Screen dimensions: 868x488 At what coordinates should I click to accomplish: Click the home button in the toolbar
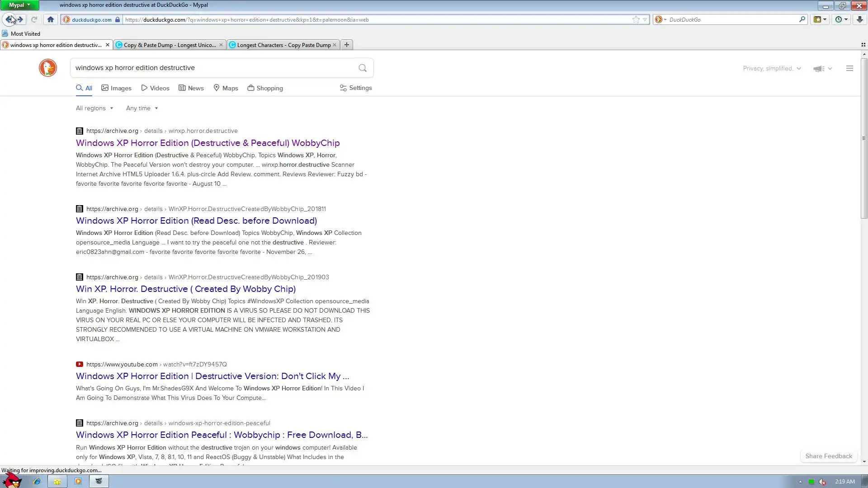point(51,19)
